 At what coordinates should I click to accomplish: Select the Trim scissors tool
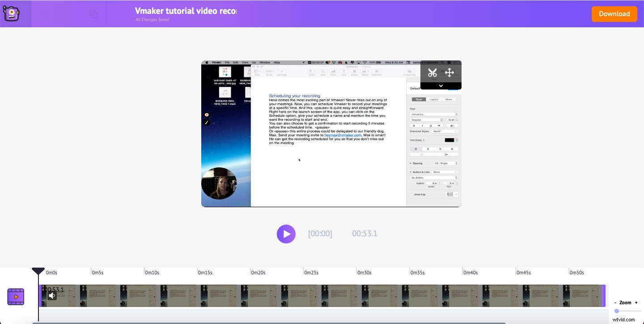tap(432, 72)
